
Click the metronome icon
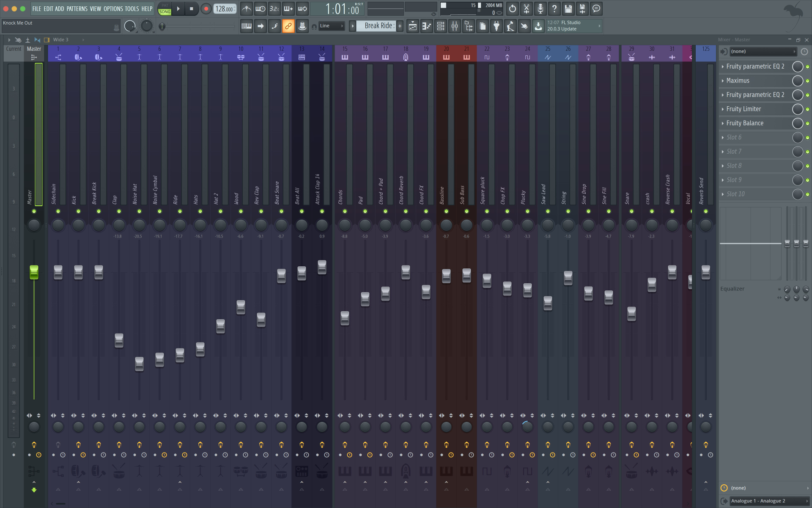pyautogui.click(x=247, y=8)
